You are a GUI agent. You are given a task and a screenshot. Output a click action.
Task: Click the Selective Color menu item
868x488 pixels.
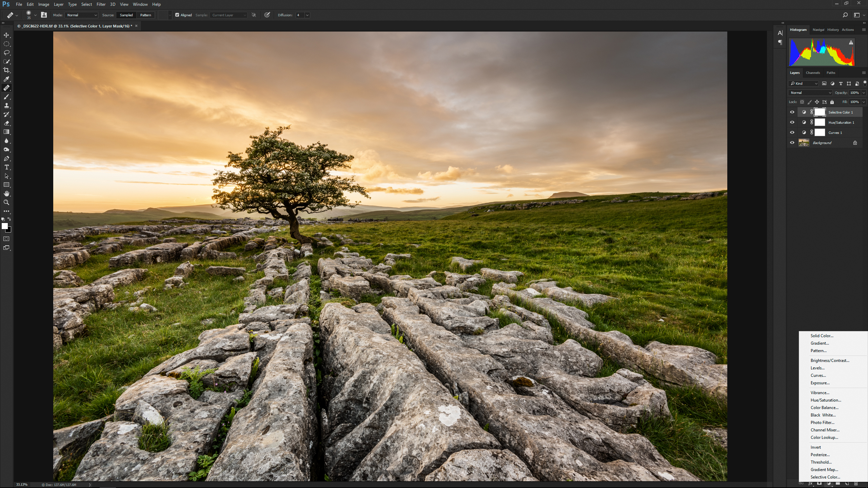point(826,477)
